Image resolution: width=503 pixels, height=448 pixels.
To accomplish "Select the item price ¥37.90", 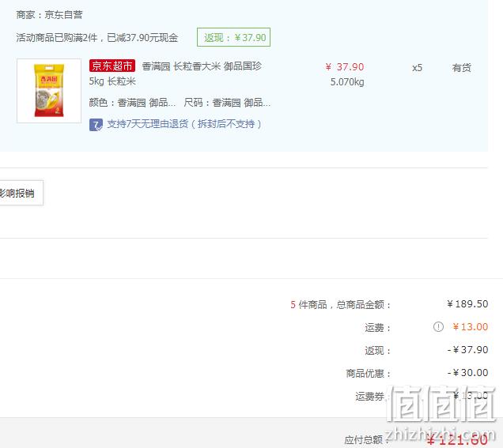I will pyautogui.click(x=345, y=66).
